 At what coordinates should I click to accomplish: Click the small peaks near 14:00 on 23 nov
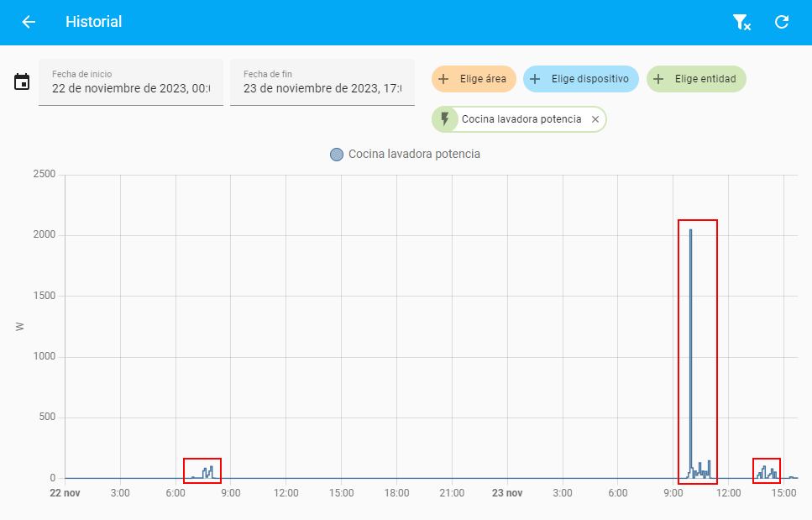pos(764,471)
